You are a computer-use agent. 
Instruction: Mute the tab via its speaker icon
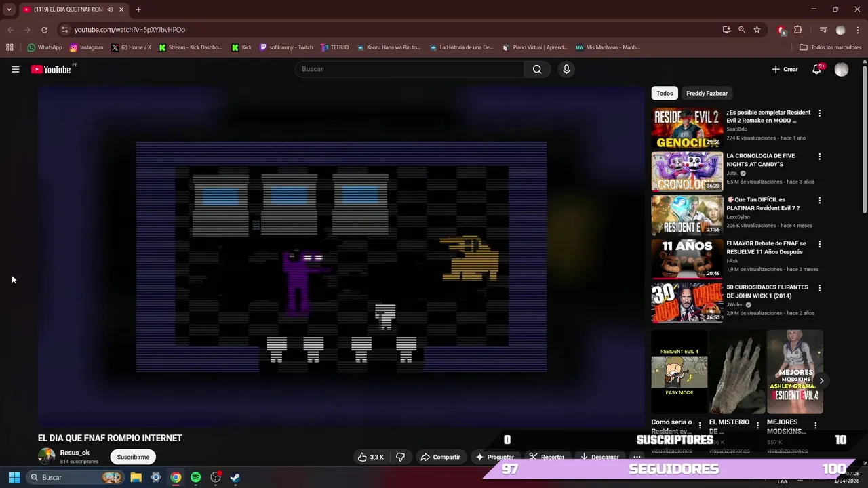(110, 9)
